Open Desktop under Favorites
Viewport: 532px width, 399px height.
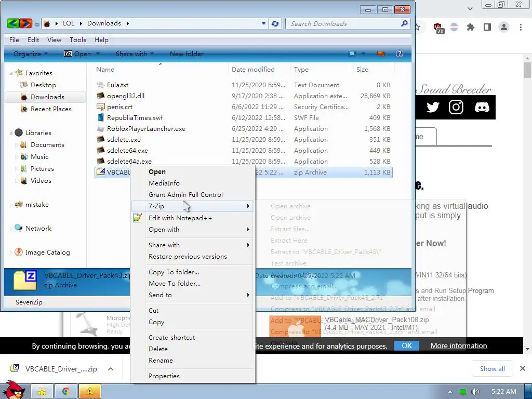[x=43, y=85]
